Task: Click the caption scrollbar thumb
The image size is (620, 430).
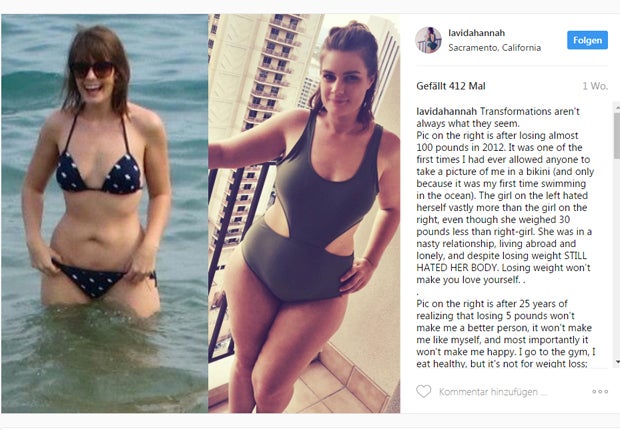Action: click(616, 134)
